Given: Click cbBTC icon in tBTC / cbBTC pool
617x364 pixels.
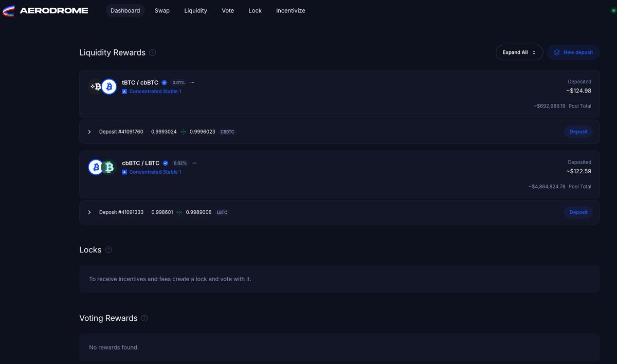Looking at the screenshot, I should pos(108,87).
